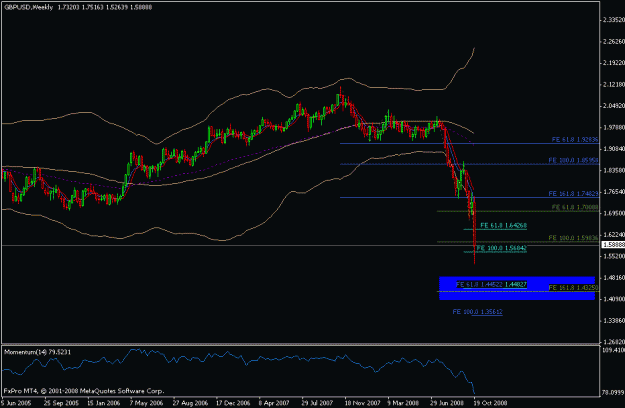
Task: Click the FE 161.8 1.74829 Fibonacci label
Action: pyautogui.click(x=573, y=194)
